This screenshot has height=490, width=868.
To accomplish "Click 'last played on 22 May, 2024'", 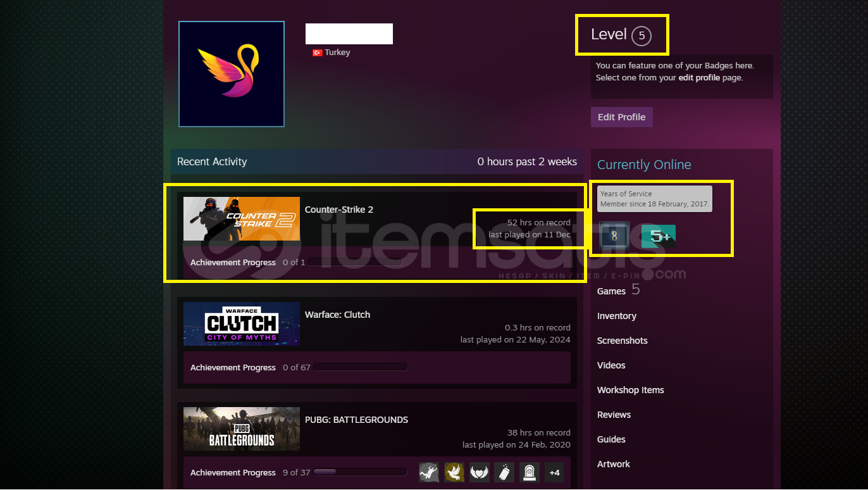I will 516,340.
